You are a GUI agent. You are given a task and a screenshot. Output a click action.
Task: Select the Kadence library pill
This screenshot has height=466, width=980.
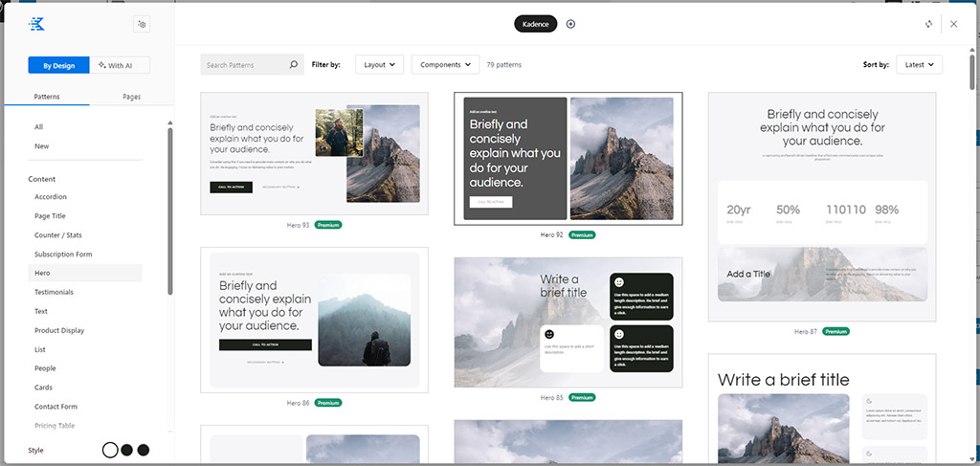pyautogui.click(x=535, y=24)
